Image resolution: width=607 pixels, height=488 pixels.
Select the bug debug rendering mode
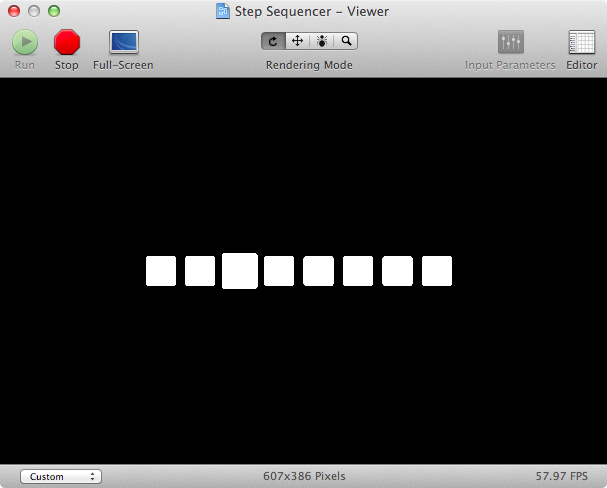point(322,41)
